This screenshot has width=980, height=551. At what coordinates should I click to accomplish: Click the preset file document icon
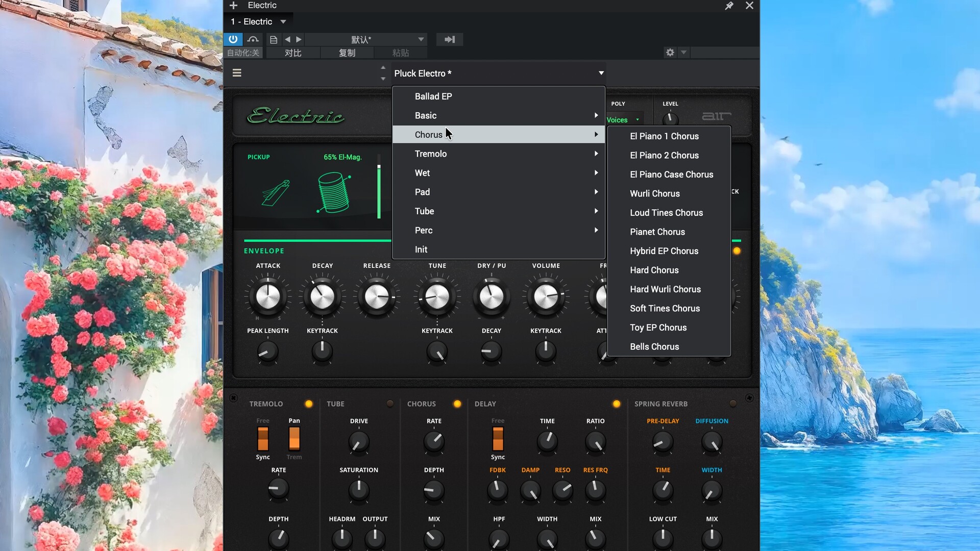click(x=274, y=39)
